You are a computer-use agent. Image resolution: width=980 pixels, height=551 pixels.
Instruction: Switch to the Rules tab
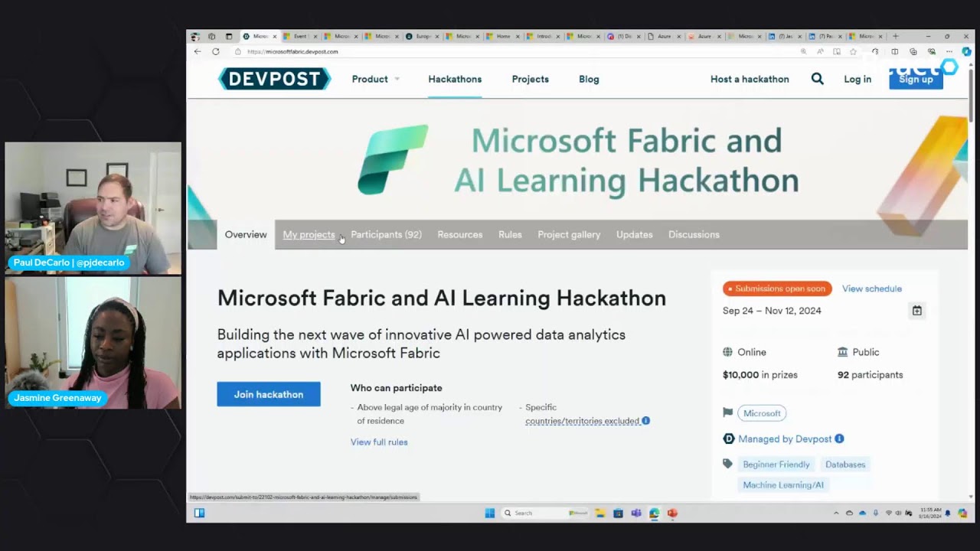tap(510, 234)
